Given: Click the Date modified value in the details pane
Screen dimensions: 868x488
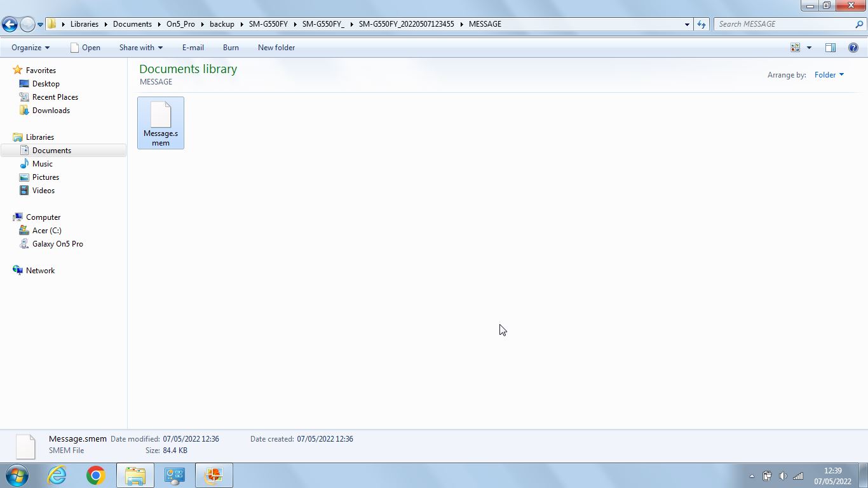Looking at the screenshot, I should [x=191, y=439].
